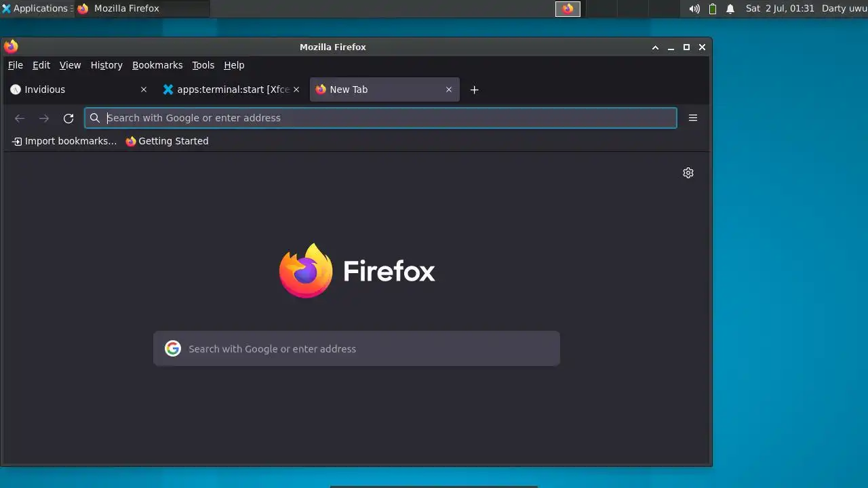Screen dimensions: 868x488
Task: Click the Firefox wordmark text on page
Action: click(389, 271)
